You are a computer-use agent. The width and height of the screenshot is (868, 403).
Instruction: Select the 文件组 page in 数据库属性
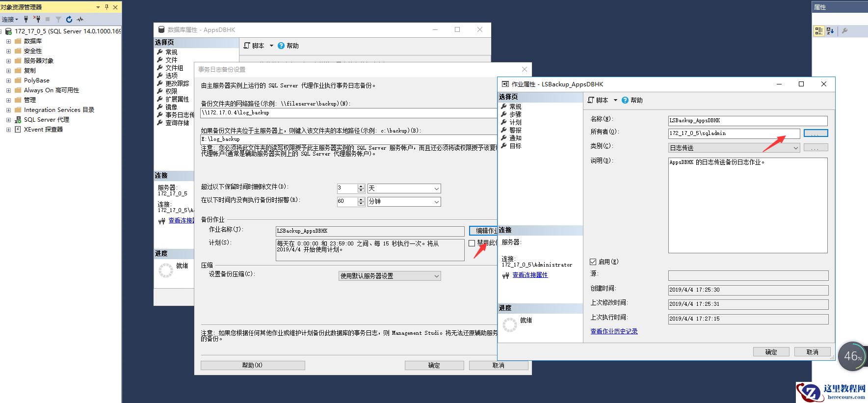tap(174, 68)
